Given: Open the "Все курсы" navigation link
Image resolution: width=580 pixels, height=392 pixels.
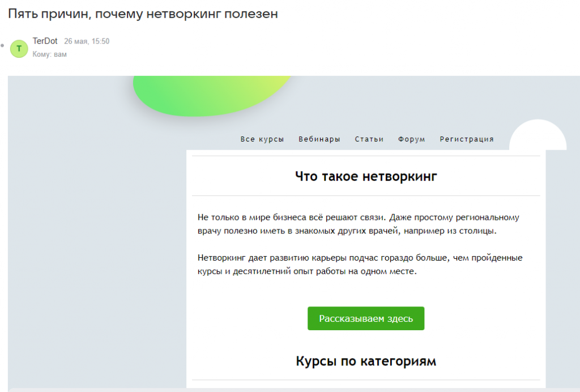Looking at the screenshot, I should coord(262,139).
